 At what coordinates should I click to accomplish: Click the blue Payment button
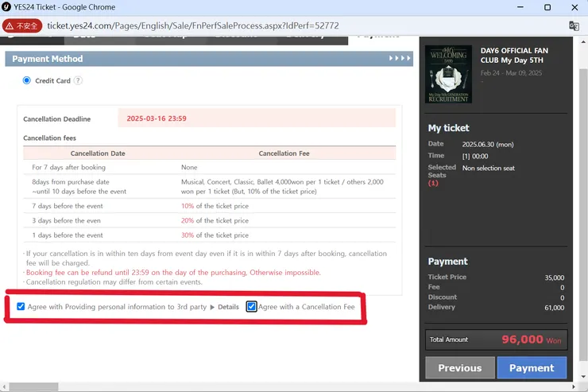tap(532, 367)
